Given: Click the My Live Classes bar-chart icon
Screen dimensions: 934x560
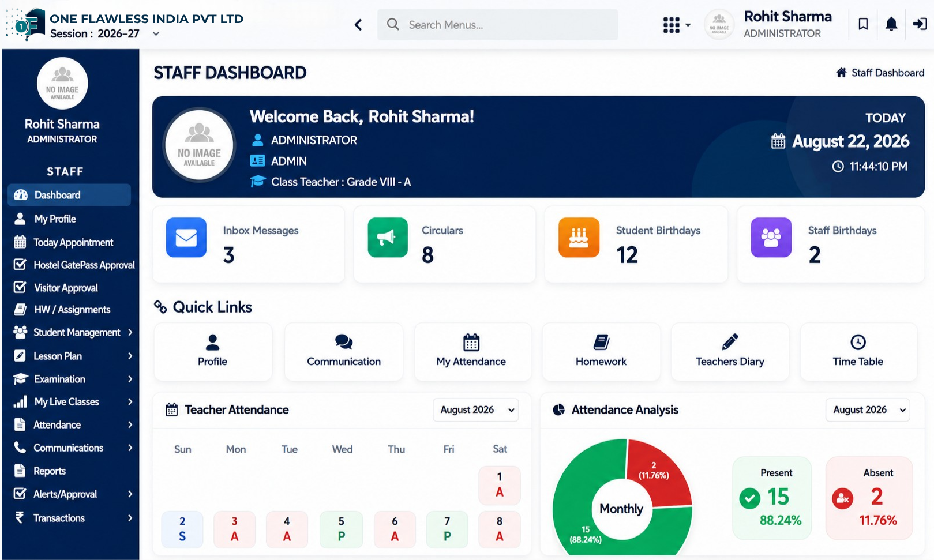Looking at the screenshot, I should (x=20, y=401).
